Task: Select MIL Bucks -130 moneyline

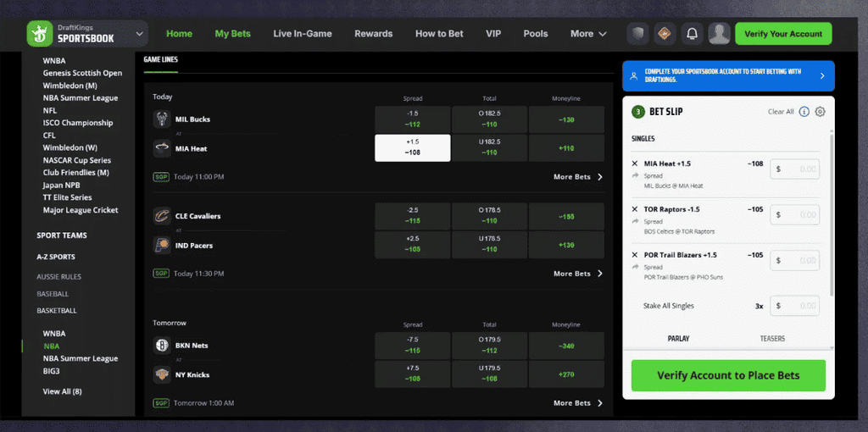Action: [566, 119]
